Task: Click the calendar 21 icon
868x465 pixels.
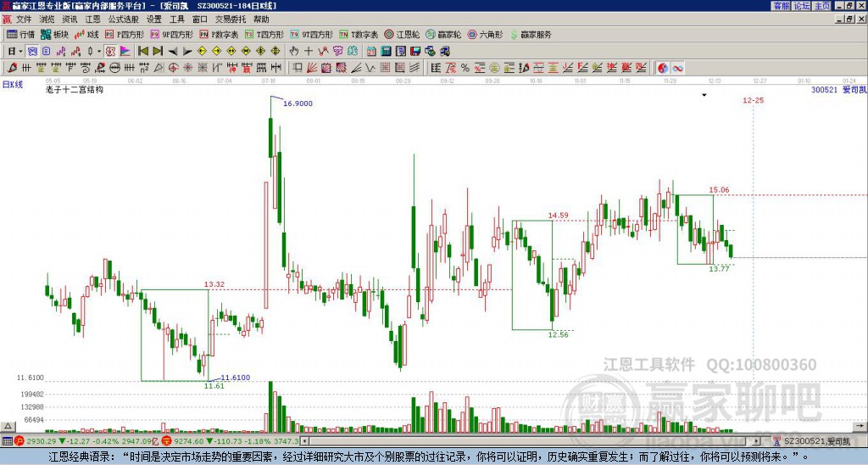Action: pyautogui.click(x=371, y=52)
